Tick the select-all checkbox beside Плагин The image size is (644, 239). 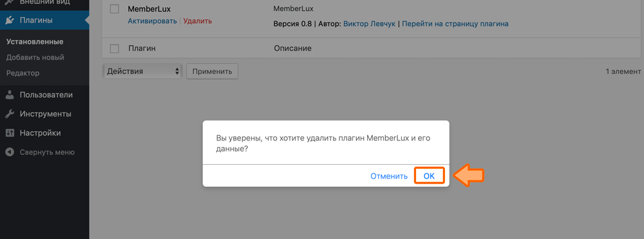pyautogui.click(x=115, y=48)
